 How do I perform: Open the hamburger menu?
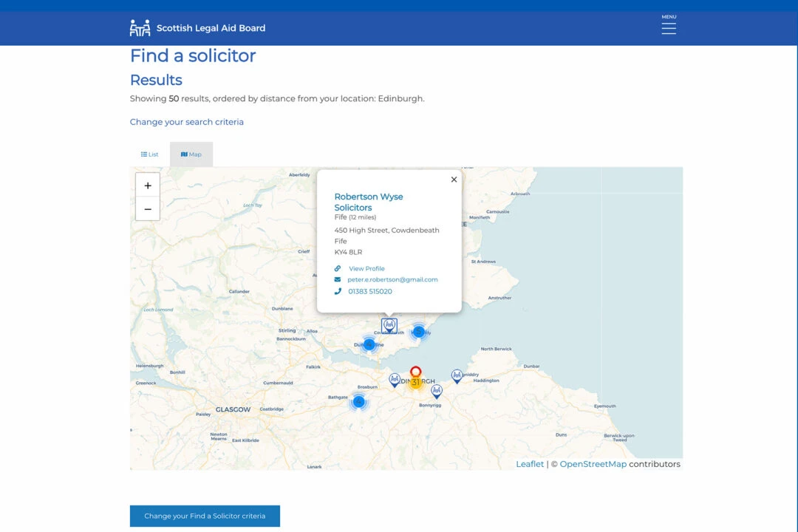[x=669, y=27]
